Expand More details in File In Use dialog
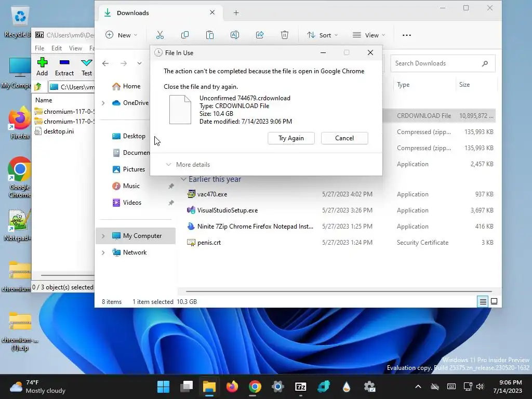This screenshot has height=399, width=532. tap(188, 165)
